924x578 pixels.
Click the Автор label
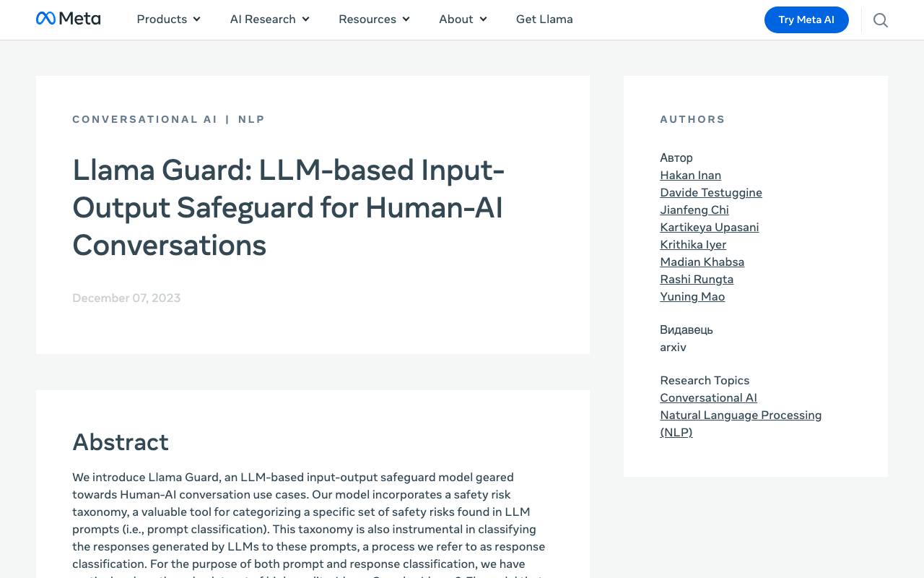point(676,158)
